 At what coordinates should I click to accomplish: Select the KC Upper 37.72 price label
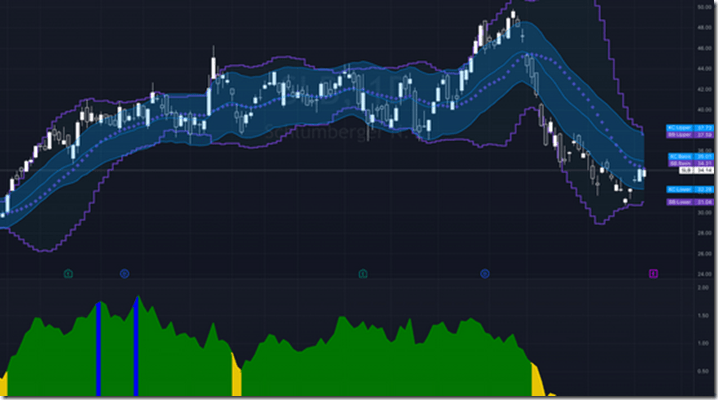point(690,128)
